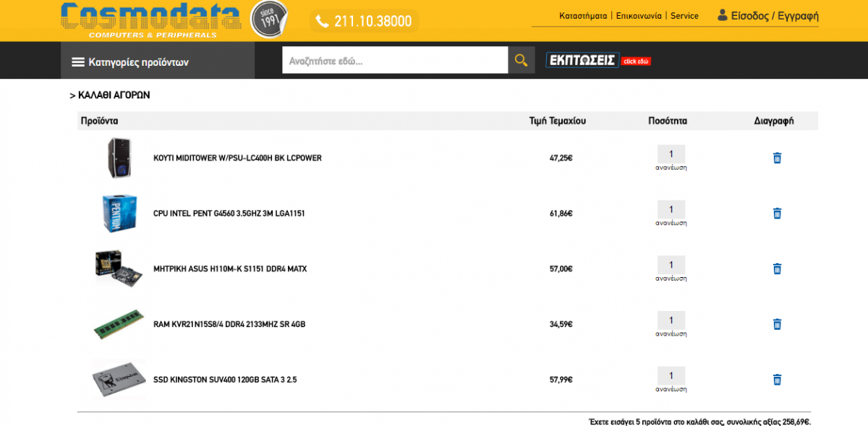Open product SSD KINGSTON SUV400 120GB
868x426 pixels.
(x=225, y=380)
